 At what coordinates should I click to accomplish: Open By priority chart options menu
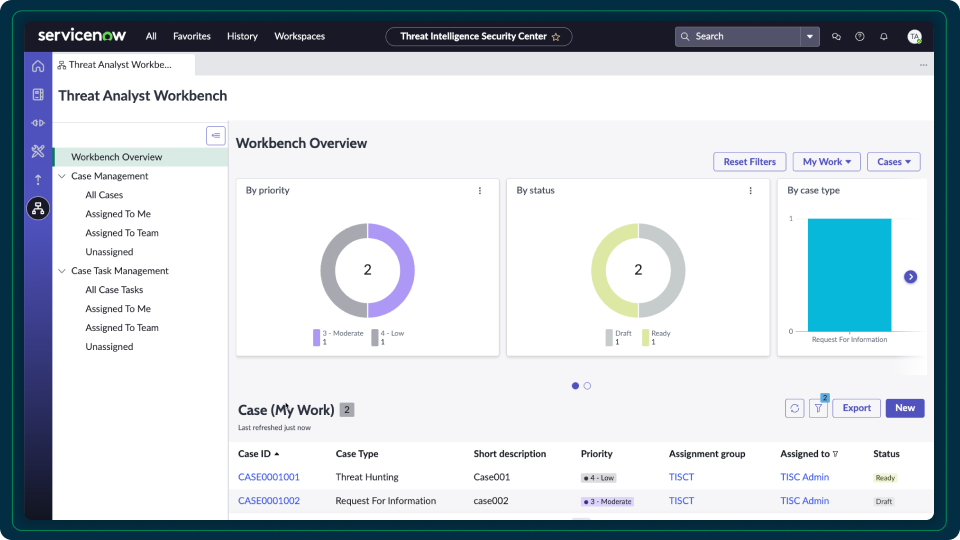(480, 191)
